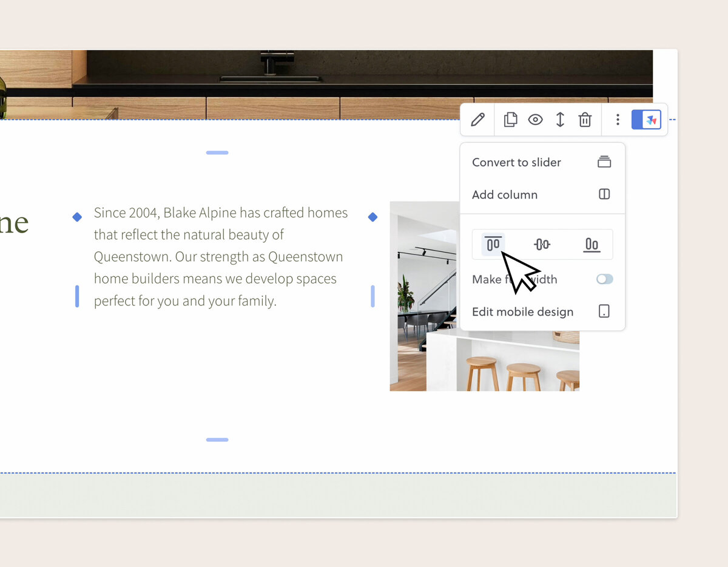The image size is (728, 567).
Task: Open the three-dot more options menu
Action: tap(618, 120)
